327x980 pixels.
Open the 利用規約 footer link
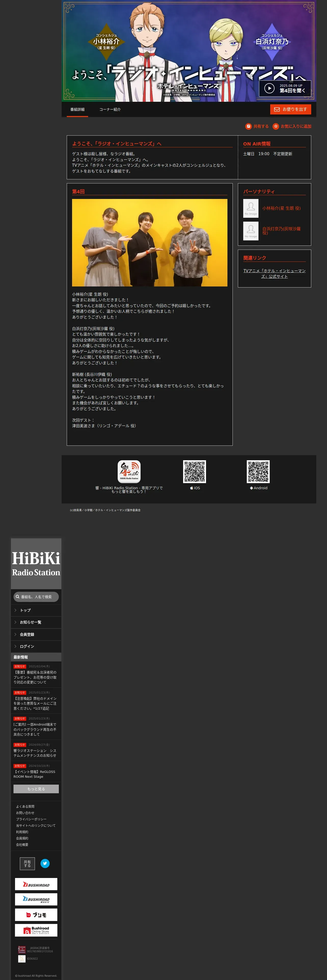coord(22,832)
